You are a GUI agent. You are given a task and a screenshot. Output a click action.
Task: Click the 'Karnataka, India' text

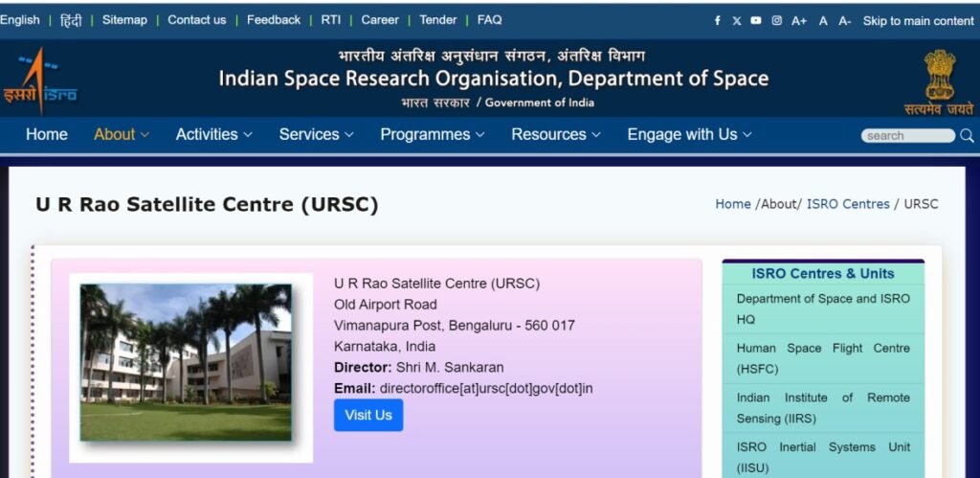(x=385, y=347)
